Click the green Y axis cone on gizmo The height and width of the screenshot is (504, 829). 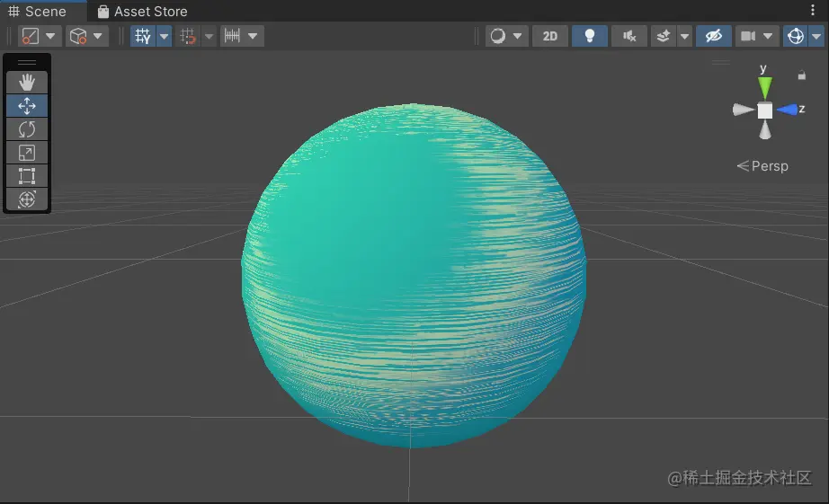pos(765,87)
